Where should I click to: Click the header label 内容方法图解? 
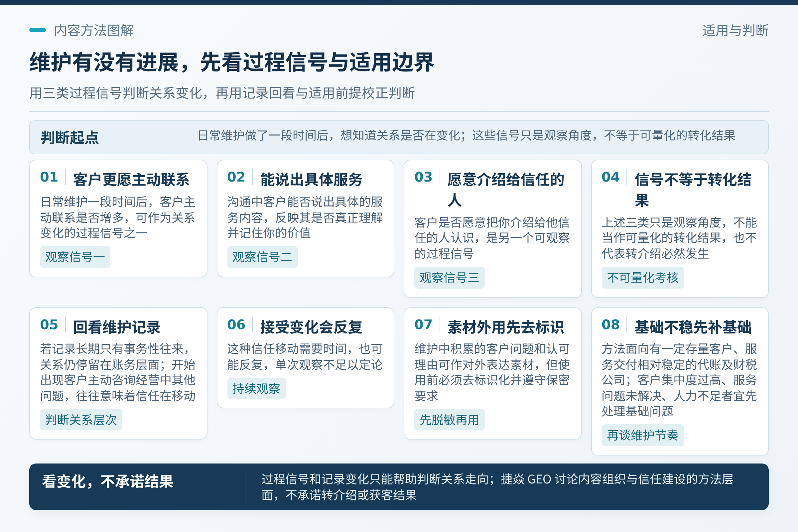pos(94,31)
